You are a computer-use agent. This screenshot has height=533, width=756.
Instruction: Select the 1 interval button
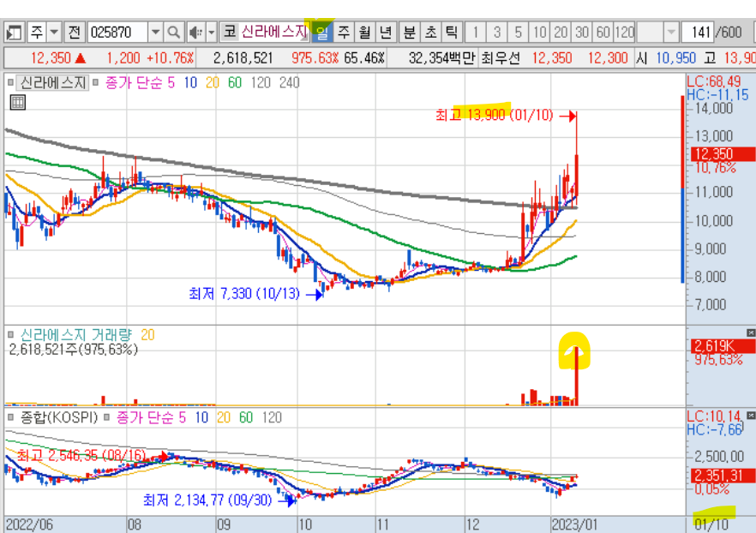click(x=476, y=33)
